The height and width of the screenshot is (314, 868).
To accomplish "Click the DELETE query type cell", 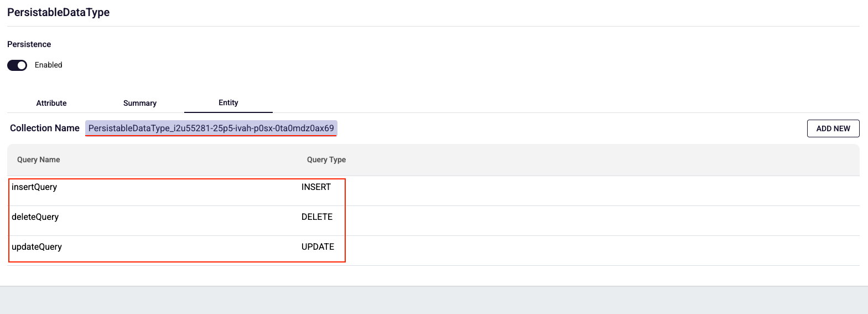I will click(317, 217).
